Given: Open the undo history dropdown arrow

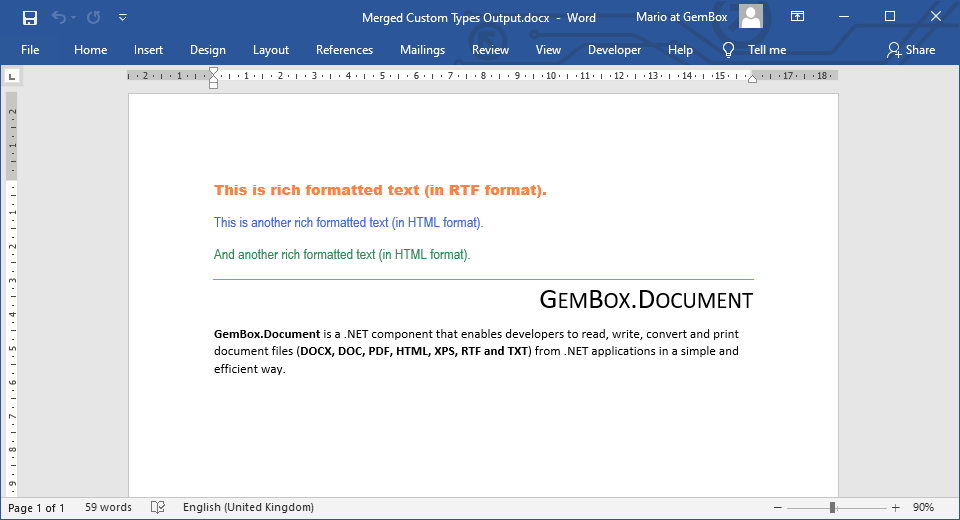Looking at the screenshot, I should (73, 17).
